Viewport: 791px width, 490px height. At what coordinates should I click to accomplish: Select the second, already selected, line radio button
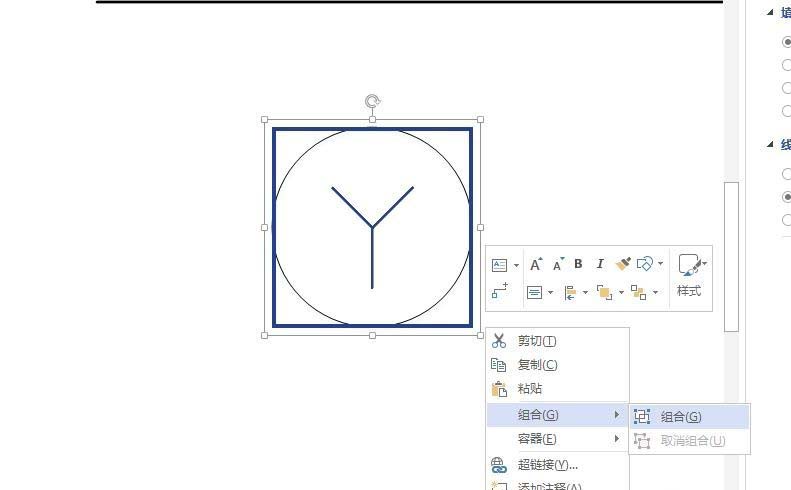(787, 197)
